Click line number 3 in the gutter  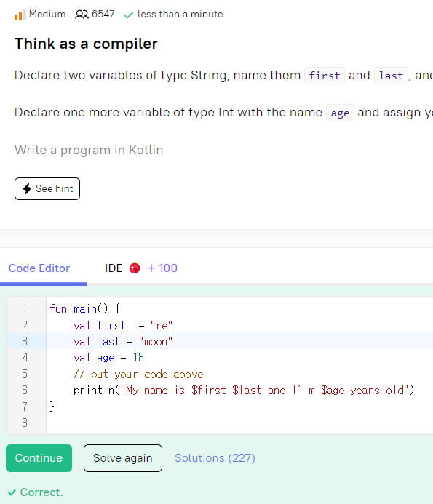click(25, 341)
